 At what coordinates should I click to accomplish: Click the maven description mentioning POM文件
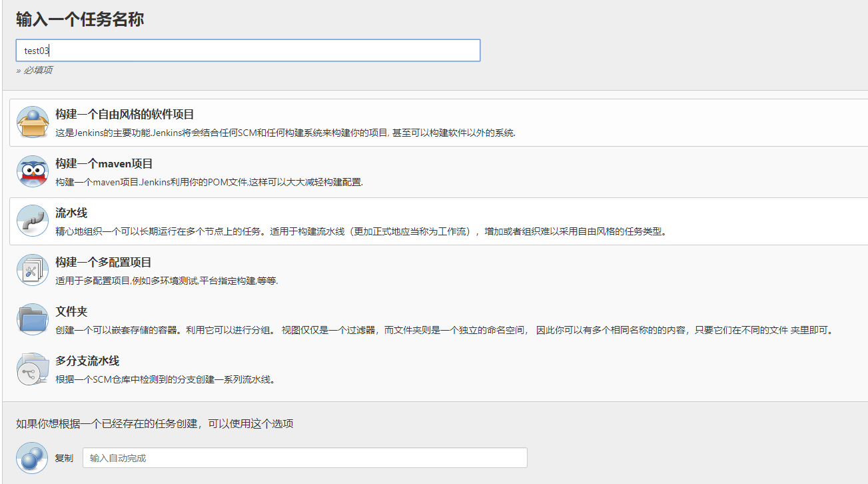[209, 182]
